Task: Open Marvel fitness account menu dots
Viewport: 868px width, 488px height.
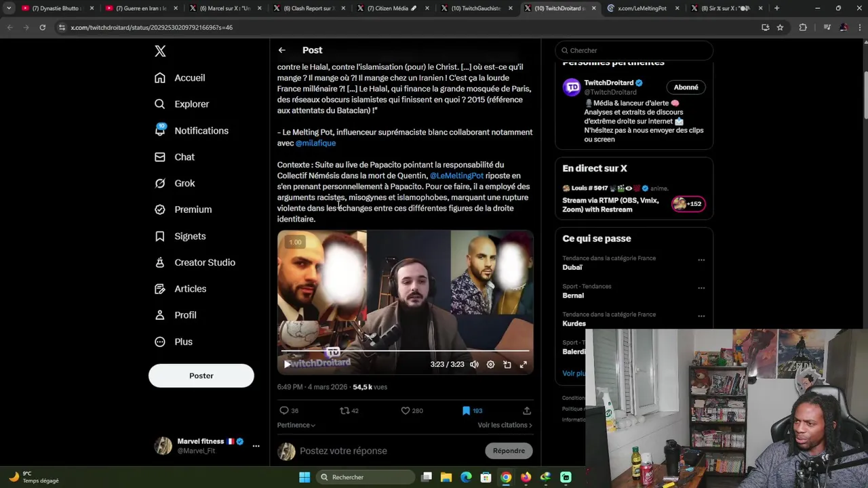Action: click(x=256, y=446)
